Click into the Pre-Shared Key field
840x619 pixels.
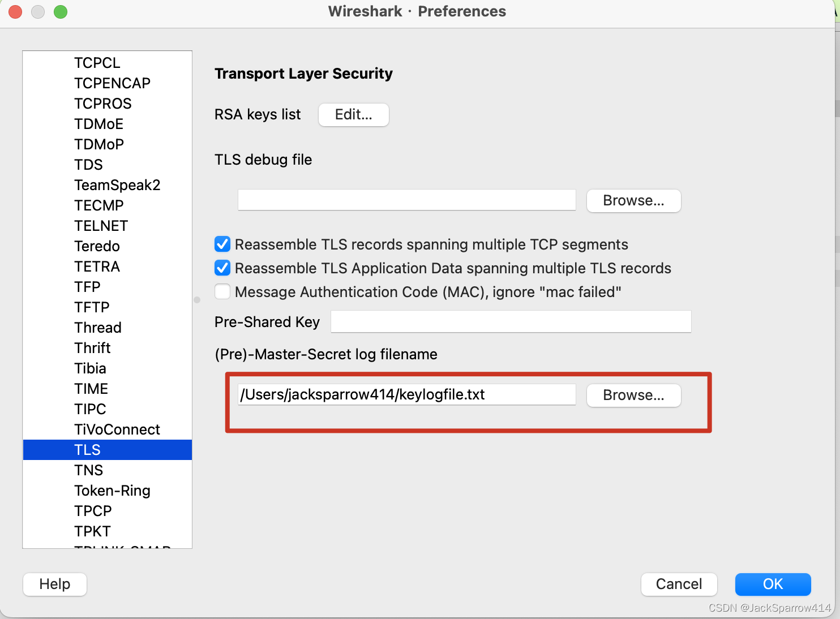point(511,321)
